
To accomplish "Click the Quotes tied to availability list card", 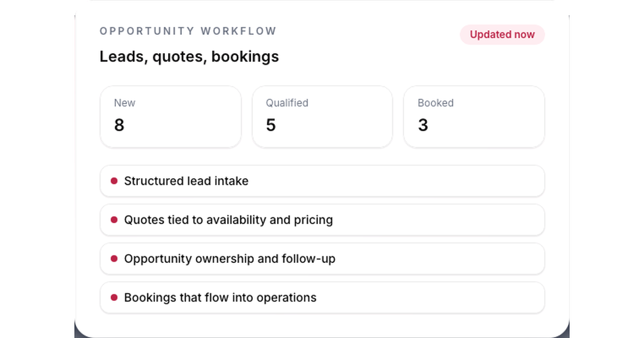I will [322, 220].
